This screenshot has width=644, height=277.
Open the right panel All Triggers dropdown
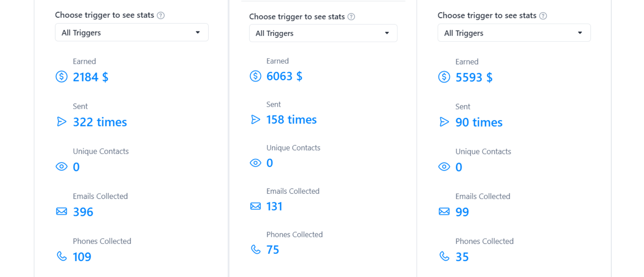(514, 33)
